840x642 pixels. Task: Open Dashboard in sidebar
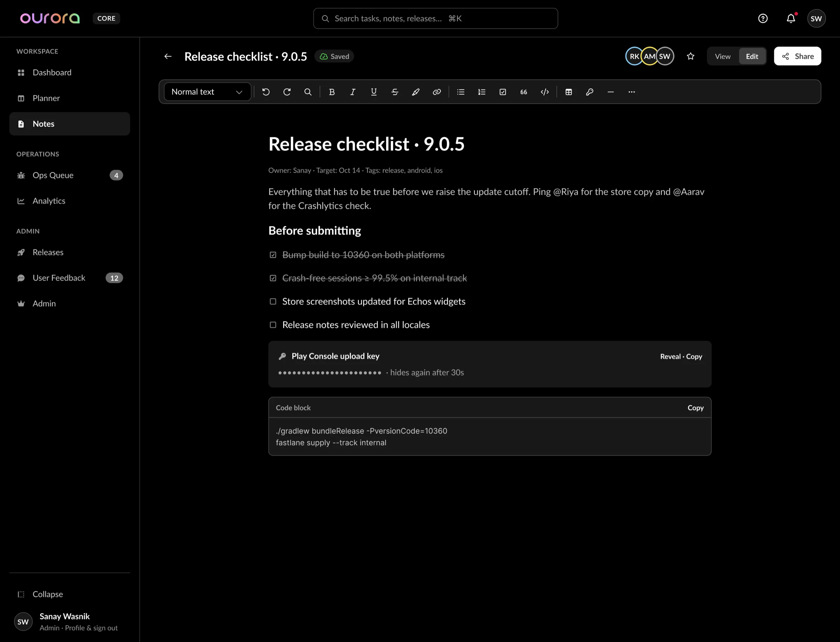click(x=70, y=73)
